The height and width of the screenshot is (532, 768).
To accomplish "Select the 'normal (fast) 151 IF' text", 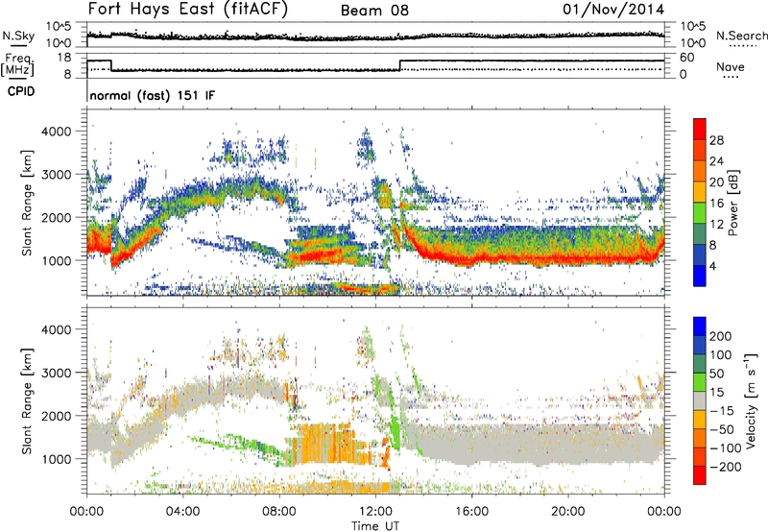I will [x=153, y=96].
